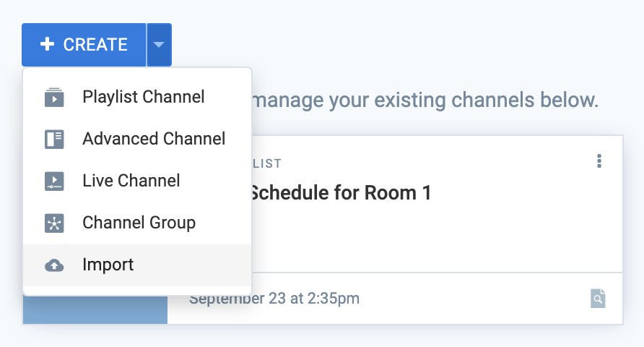
Task: Toggle the Create dropdown arrow
Action: point(159,44)
